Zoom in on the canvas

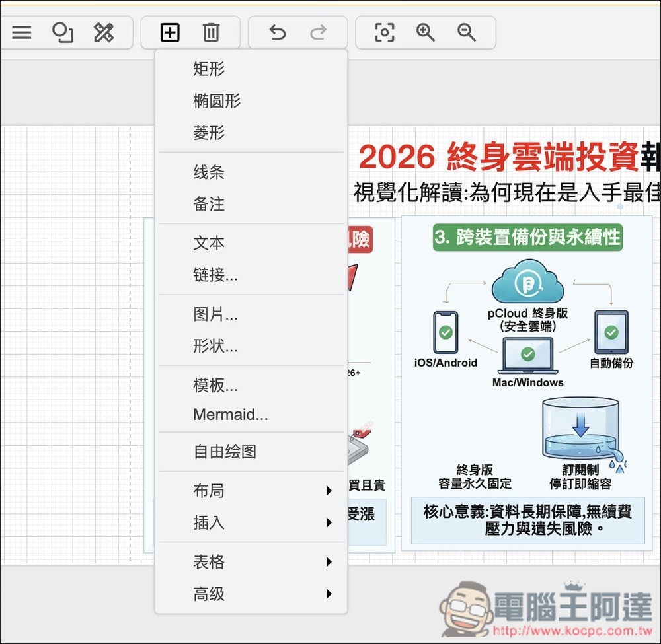(x=425, y=32)
